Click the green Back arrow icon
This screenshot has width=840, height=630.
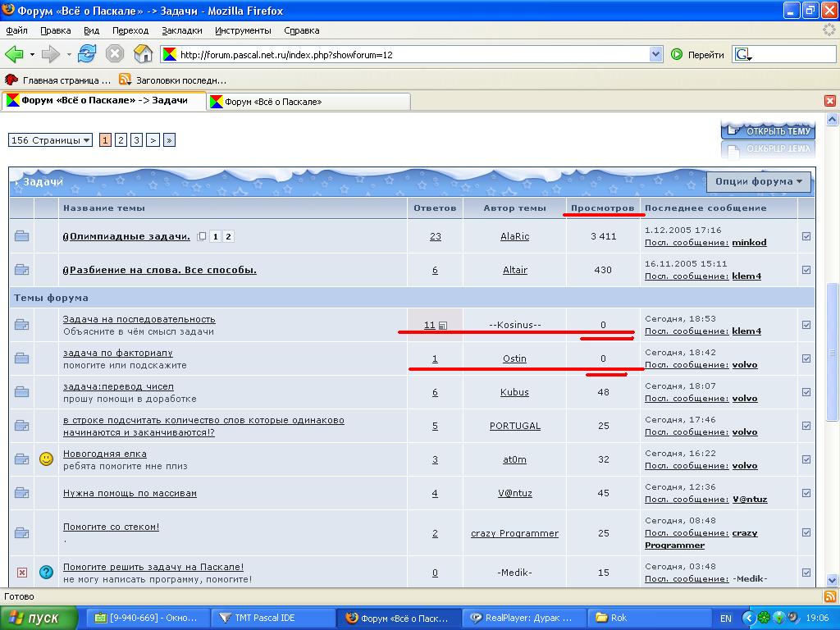pos(14,54)
